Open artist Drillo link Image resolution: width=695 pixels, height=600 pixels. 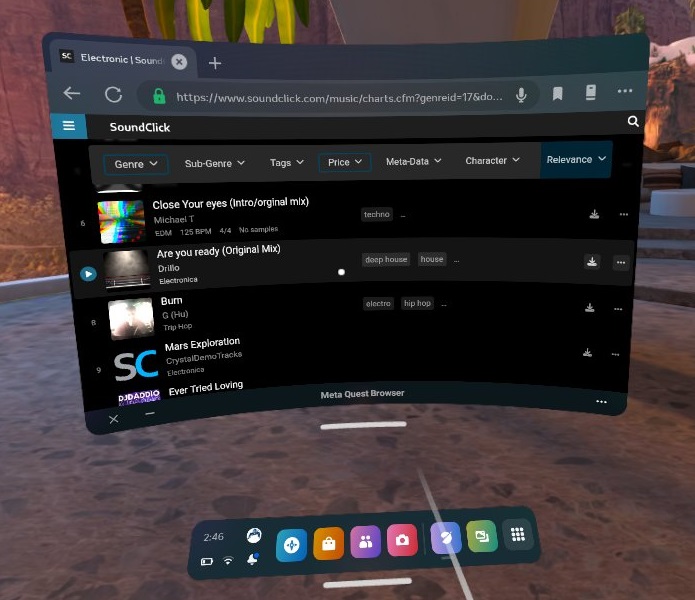click(169, 268)
